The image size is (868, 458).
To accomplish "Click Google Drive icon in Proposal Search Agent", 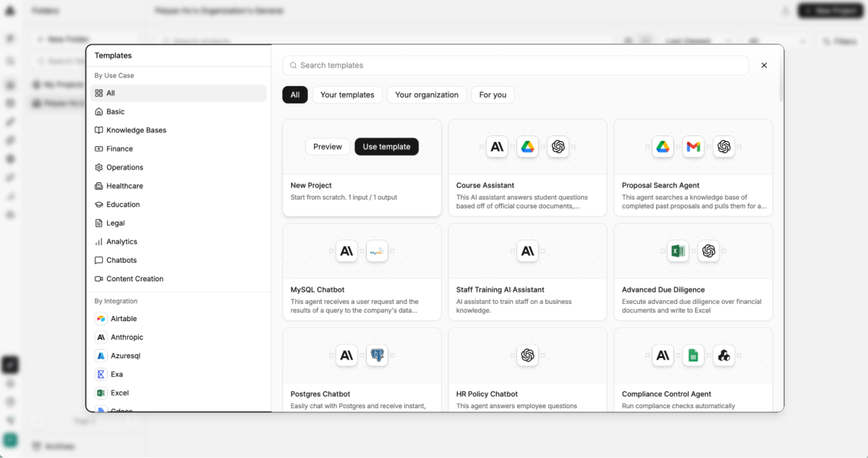I will 663,147.
